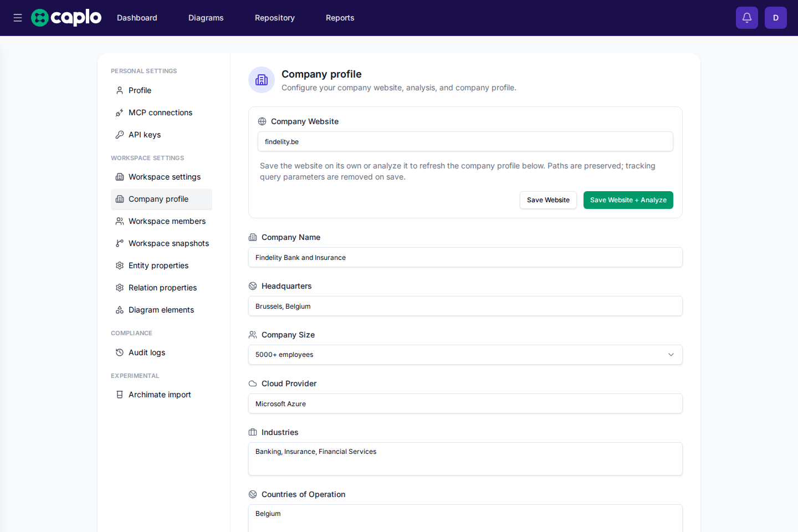Image resolution: width=798 pixels, height=532 pixels.
Task: Open Entity properties page
Action: [161, 265]
